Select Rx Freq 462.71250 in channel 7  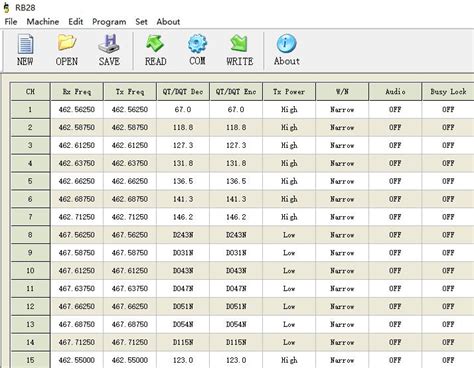pyautogui.click(x=77, y=217)
